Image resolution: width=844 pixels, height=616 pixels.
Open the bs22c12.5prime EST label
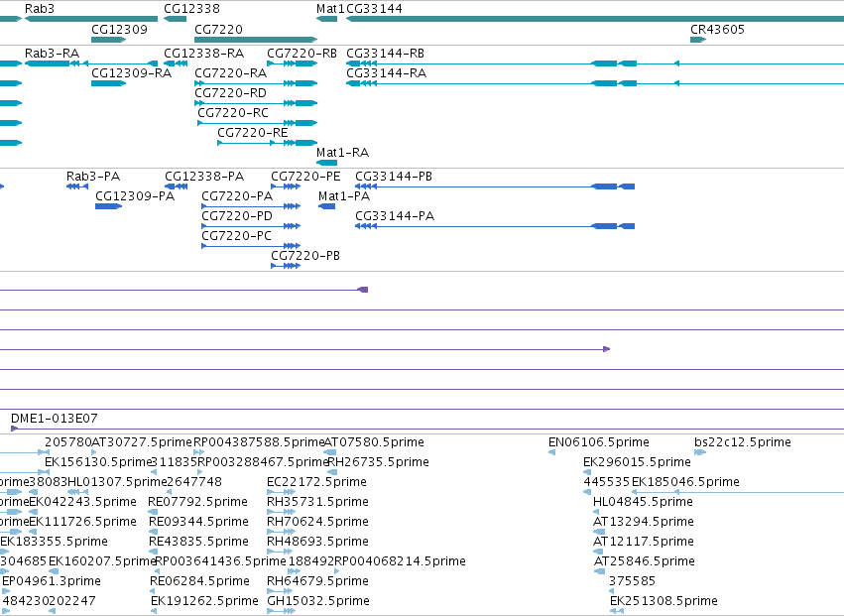pyautogui.click(x=743, y=442)
